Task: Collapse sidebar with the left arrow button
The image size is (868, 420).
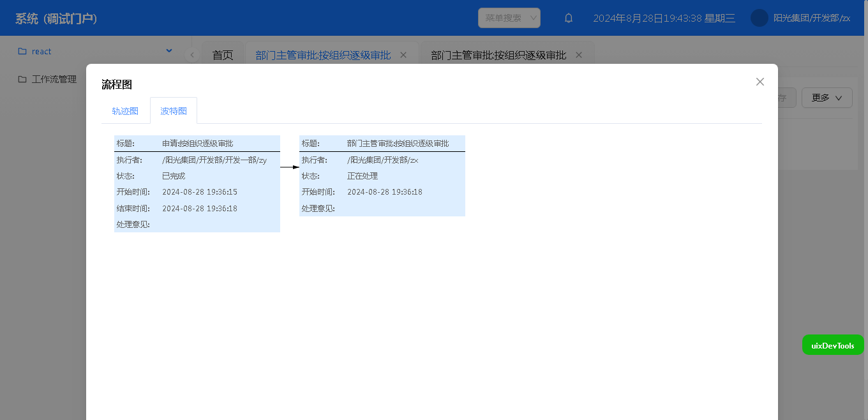Action: tap(192, 55)
